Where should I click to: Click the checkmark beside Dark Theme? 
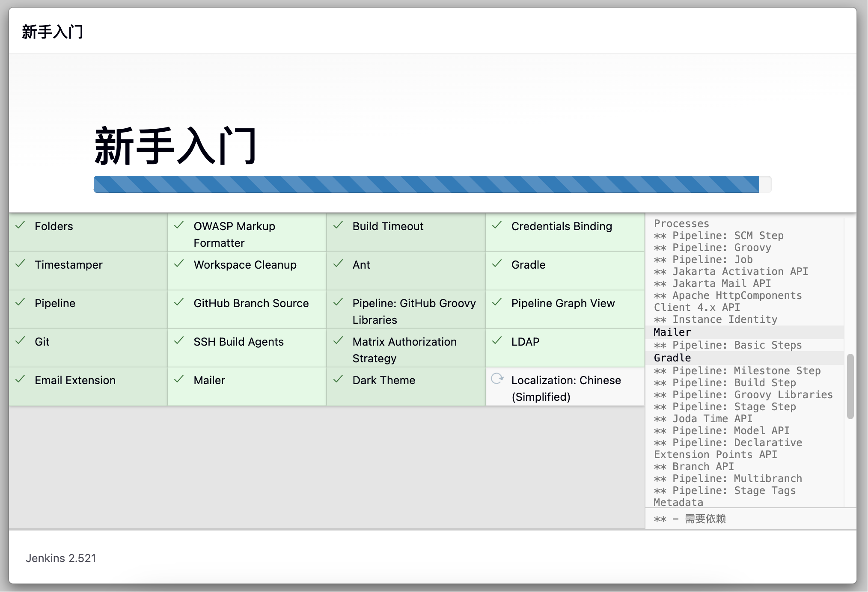[x=338, y=379]
